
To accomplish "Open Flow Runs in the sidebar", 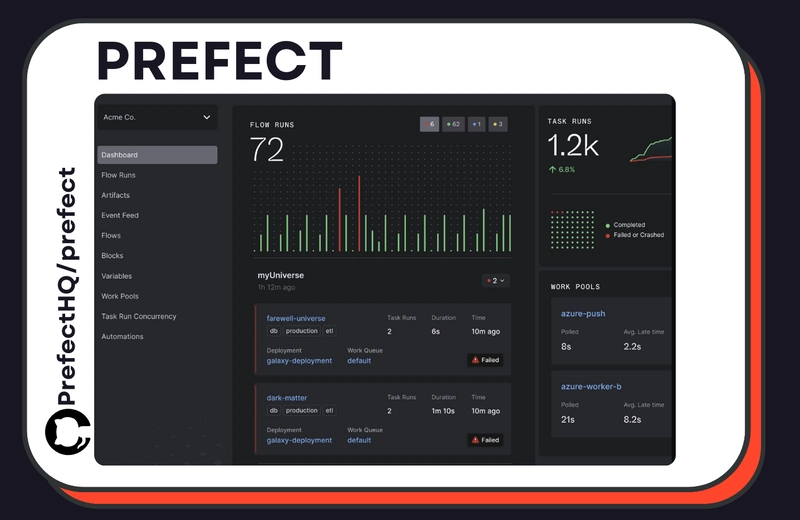I will coord(118,175).
